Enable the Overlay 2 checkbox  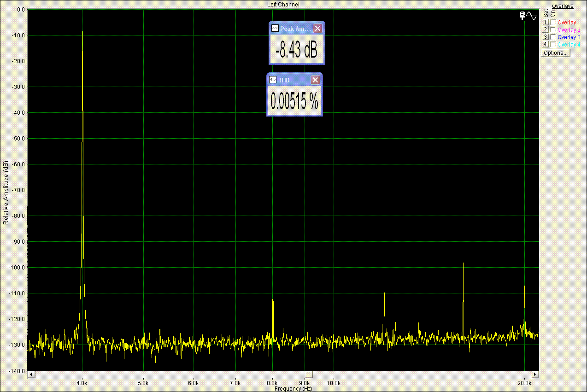point(553,30)
